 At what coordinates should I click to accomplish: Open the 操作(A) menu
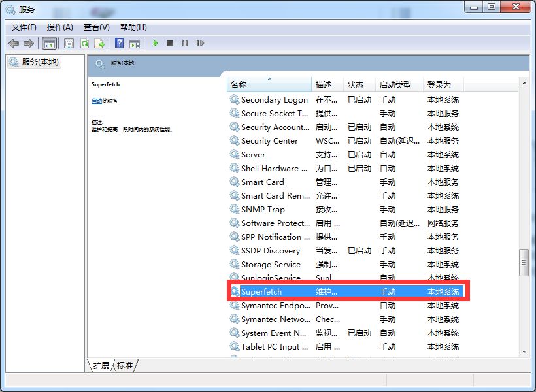[60, 27]
